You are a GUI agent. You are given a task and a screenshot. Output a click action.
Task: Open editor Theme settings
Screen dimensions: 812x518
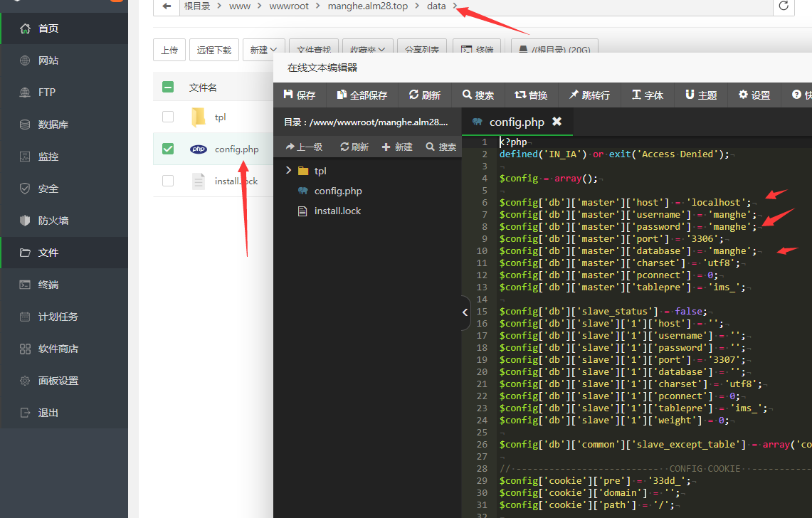pos(700,95)
